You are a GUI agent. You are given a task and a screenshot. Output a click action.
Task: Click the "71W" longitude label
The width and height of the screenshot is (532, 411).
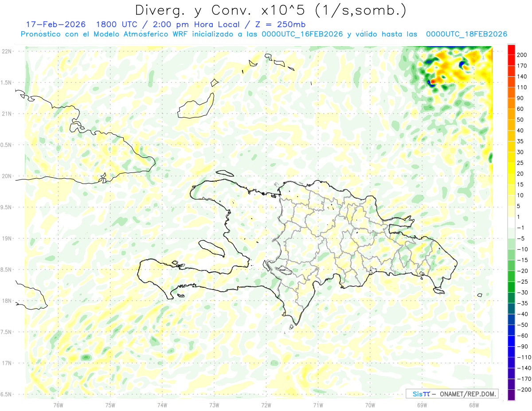coord(318,405)
